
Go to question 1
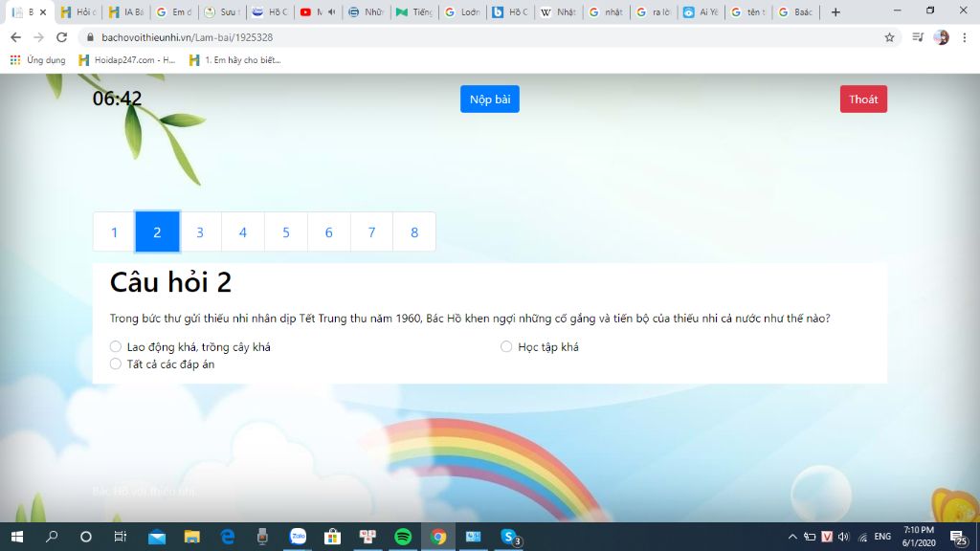[x=115, y=232]
